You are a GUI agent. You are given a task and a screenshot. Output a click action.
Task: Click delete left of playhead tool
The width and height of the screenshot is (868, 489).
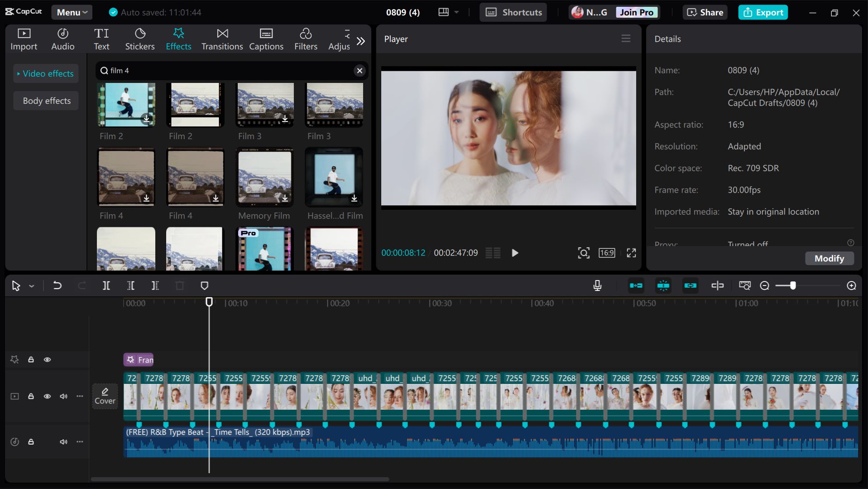pyautogui.click(x=130, y=286)
